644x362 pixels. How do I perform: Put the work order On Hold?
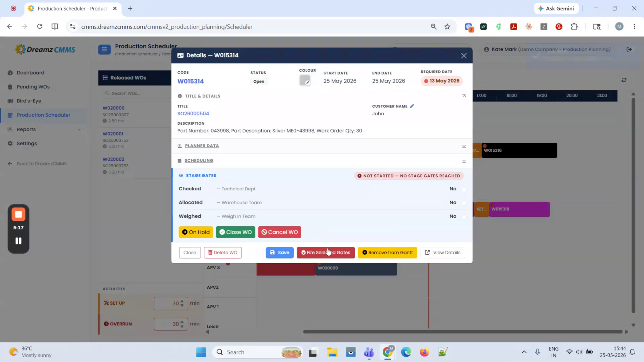tap(196, 232)
